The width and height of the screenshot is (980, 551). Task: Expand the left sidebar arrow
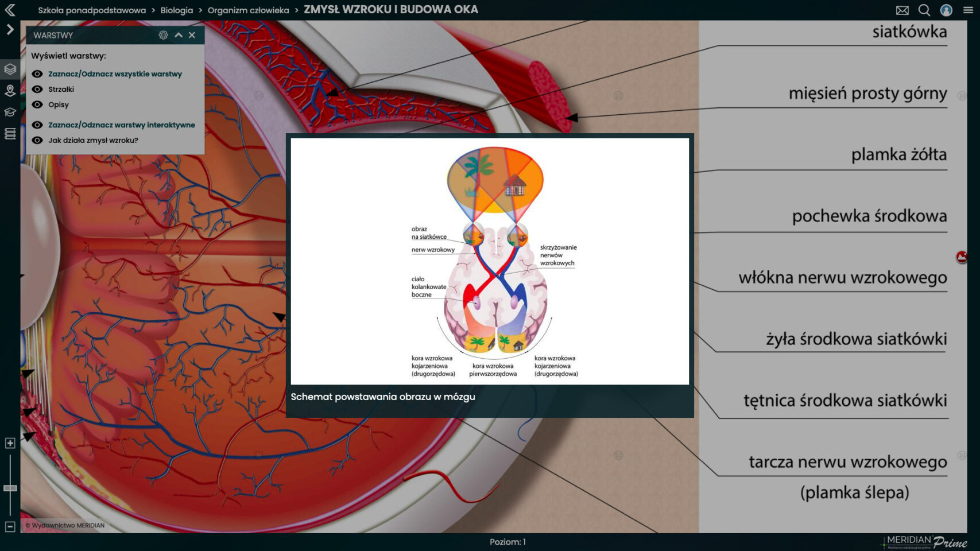(x=10, y=29)
